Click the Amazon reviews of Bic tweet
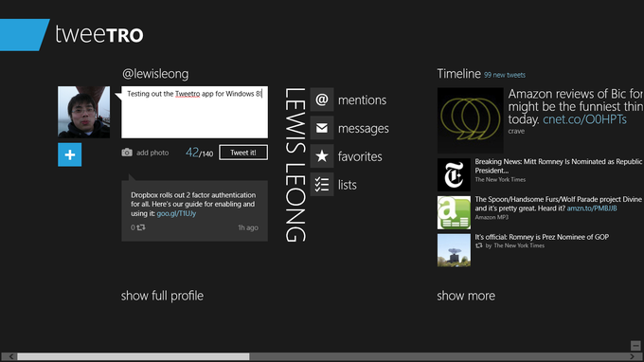Image resolution: width=644 pixels, height=362 pixels. pos(576,107)
